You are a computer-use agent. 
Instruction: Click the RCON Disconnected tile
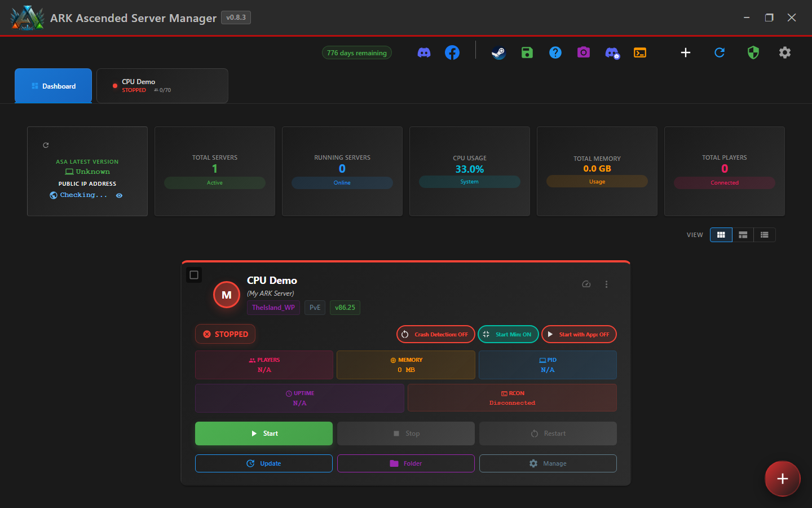512,398
